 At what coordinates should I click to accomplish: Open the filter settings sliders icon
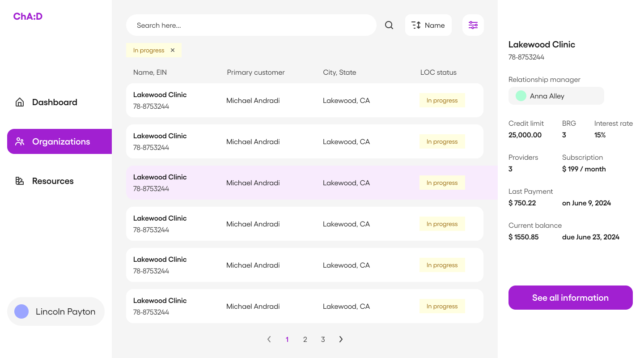point(473,25)
